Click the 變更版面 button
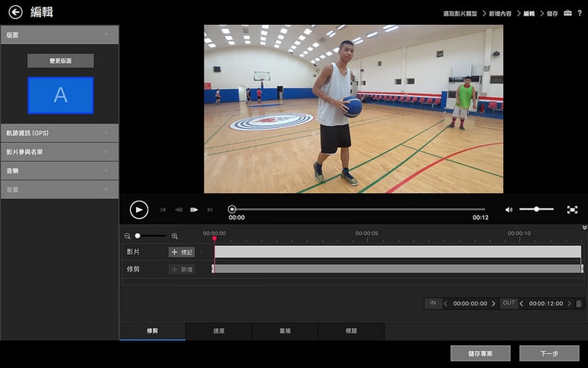This screenshot has width=588, height=368. click(60, 61)
